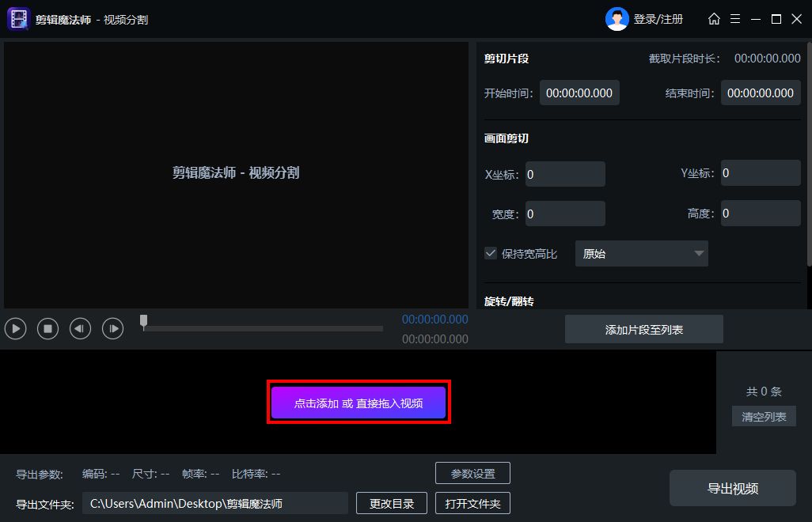Click the Y坐标 input field

[x=761, y=172]
